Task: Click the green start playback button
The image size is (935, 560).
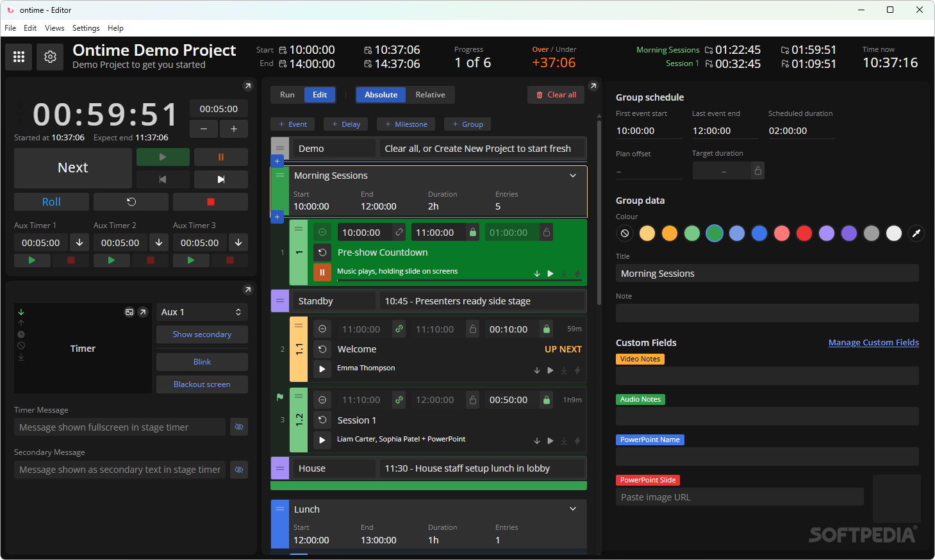Action: coord(163,157)
